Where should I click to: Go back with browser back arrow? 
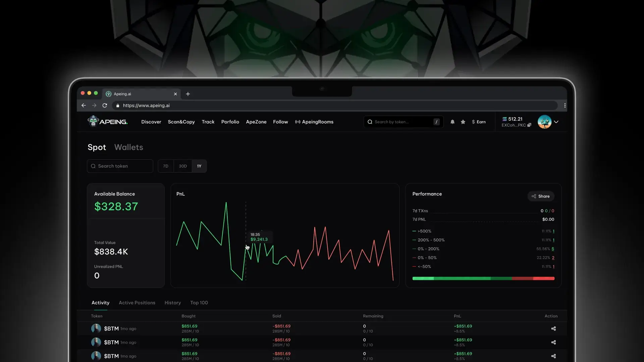tap(84, 106)
